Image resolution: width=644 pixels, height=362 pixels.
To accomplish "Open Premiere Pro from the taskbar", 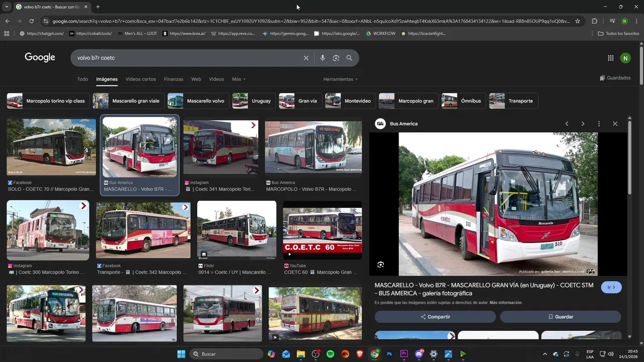I will pos(404,354).
